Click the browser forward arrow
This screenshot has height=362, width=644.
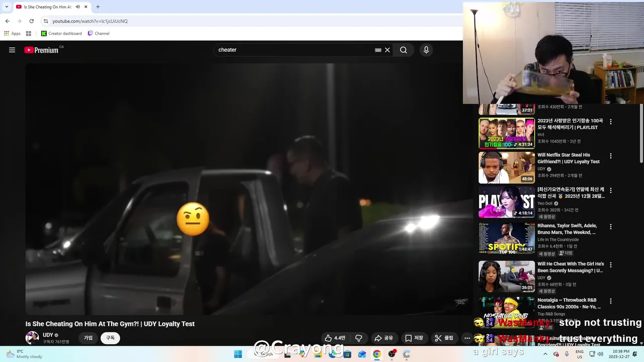tap(20, 21)
